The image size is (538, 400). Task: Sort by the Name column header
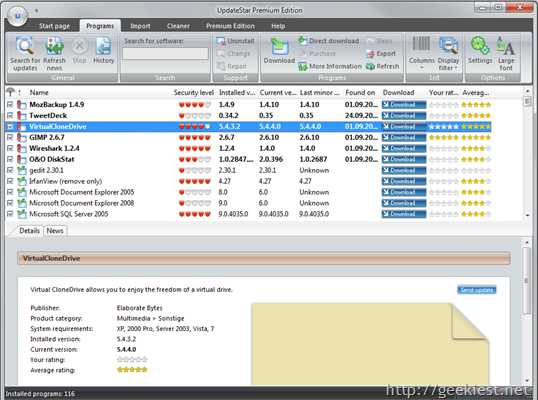[x=100, y=92]
